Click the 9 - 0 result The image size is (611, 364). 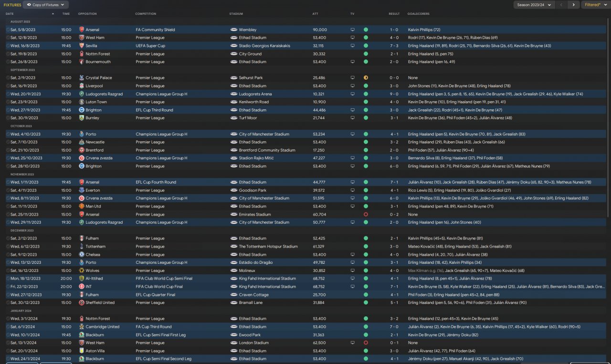click(394, 94)
